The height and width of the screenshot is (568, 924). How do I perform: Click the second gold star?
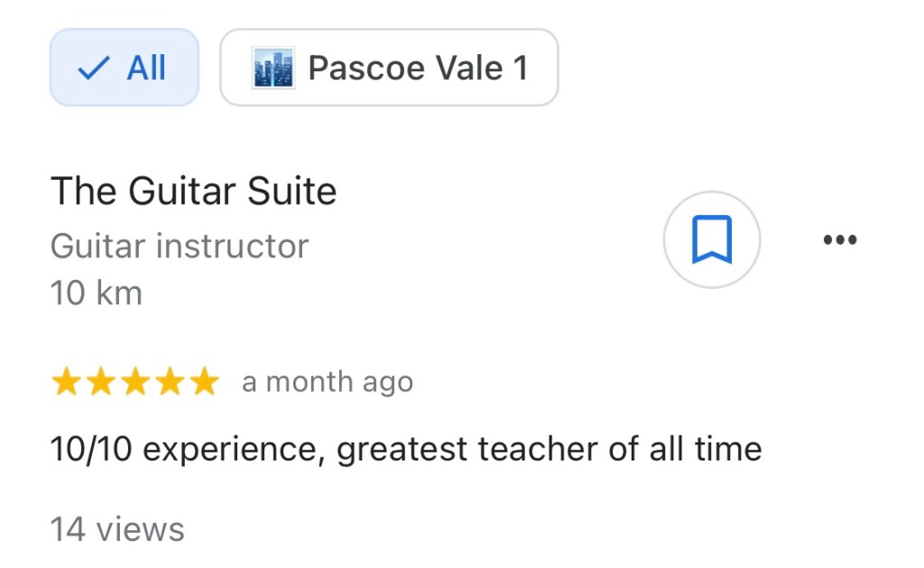point(100,382)
